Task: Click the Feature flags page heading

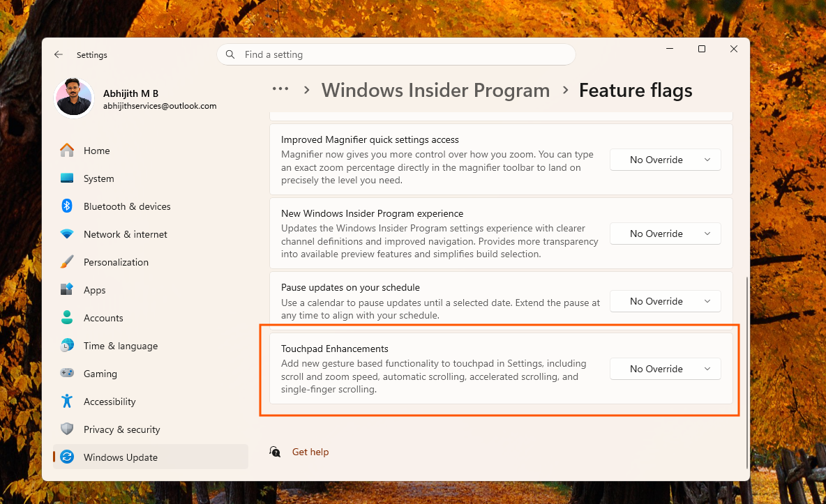Action: pyautogui.click(x=636, y=91)
